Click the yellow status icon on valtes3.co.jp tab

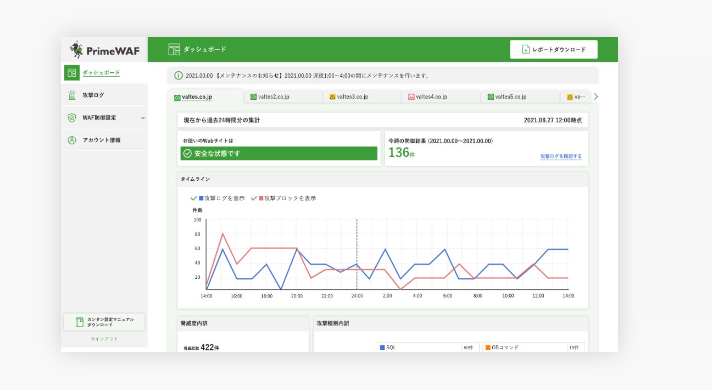tap(332, 97)
